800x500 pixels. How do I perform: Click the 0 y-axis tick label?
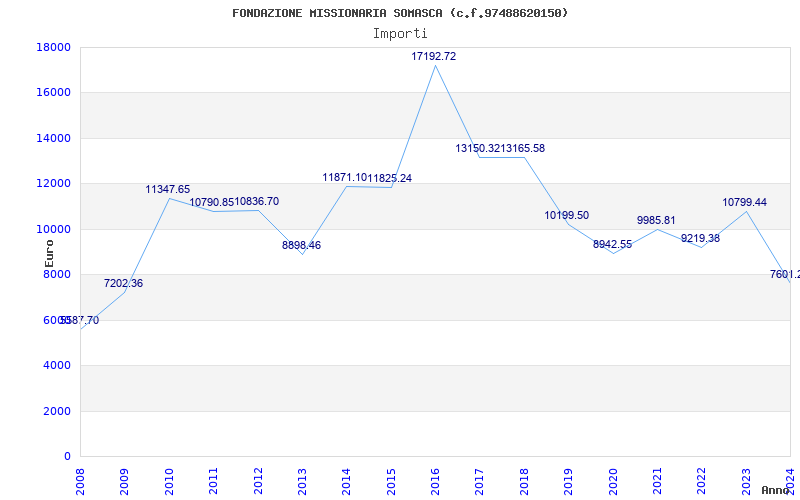tap(67, 457)
